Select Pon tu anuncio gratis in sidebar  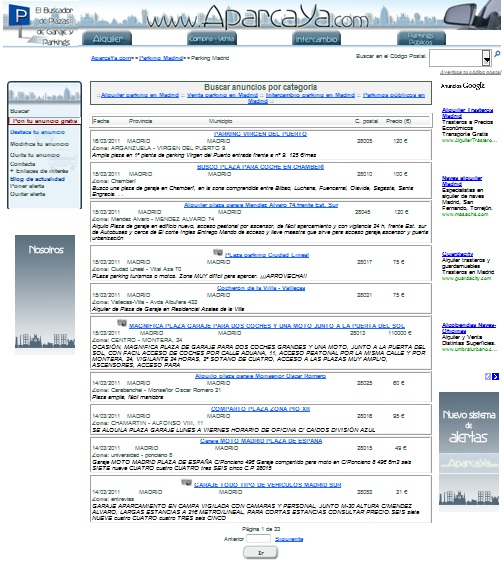click(45, 121)
